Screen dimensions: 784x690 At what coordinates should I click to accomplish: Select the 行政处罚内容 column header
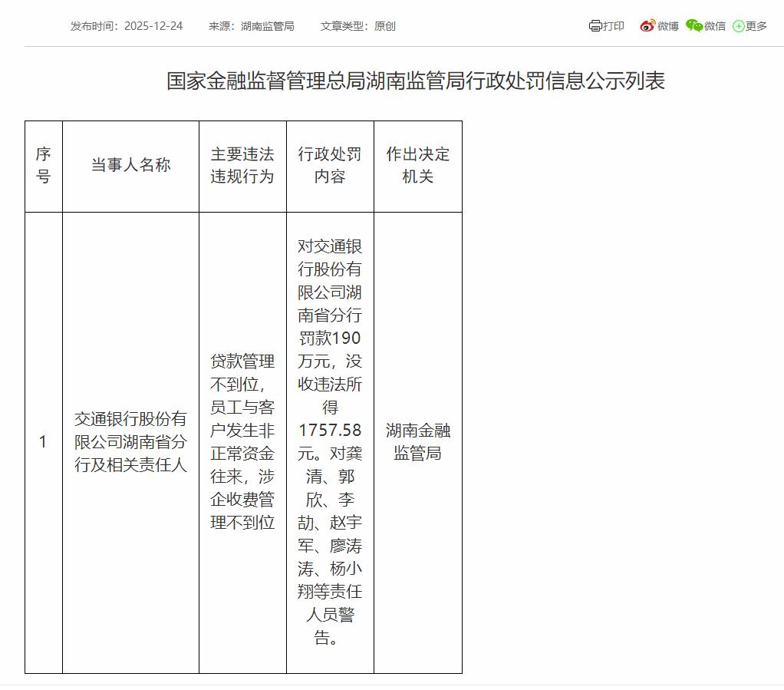click(330, 166)
